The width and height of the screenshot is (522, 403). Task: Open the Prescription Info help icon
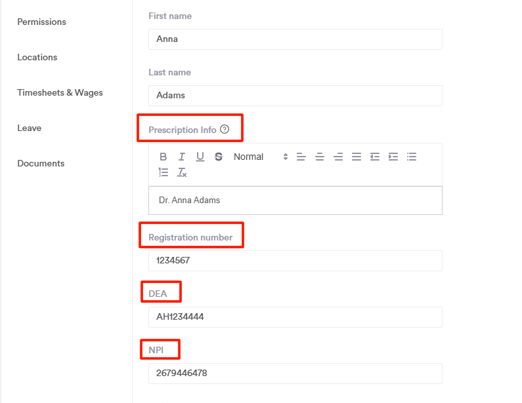(225, 129)
